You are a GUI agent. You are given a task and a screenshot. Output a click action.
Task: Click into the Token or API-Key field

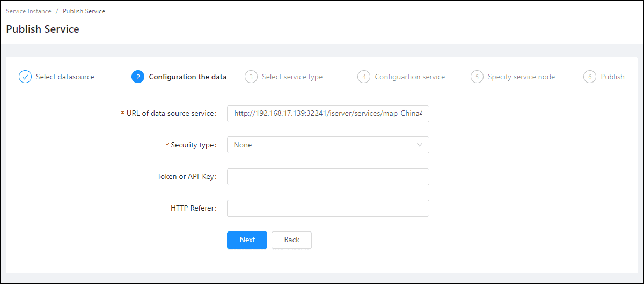(328, 177)
